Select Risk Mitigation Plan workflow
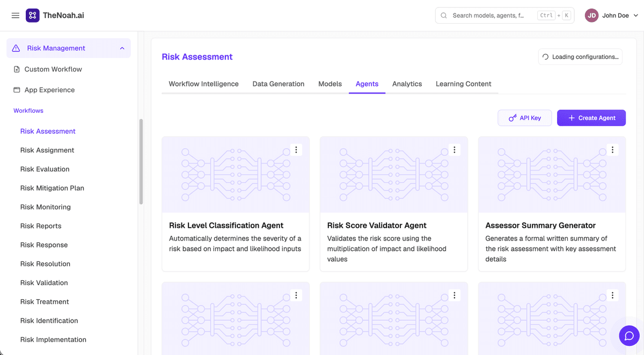 pos(52,188)
